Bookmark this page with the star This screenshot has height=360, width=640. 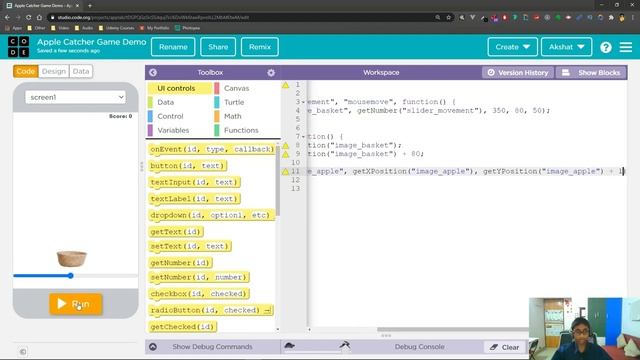point(449,18)
